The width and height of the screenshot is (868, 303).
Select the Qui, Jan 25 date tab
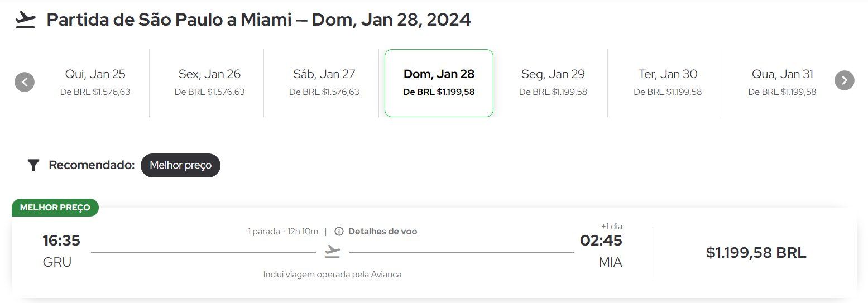click(x=95, y=83)
